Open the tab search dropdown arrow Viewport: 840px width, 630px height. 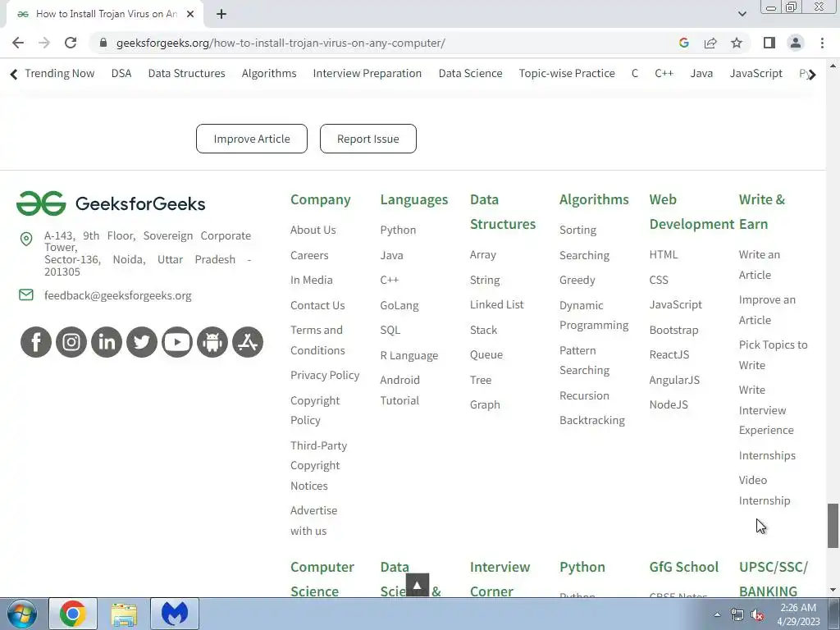(742, 14)
